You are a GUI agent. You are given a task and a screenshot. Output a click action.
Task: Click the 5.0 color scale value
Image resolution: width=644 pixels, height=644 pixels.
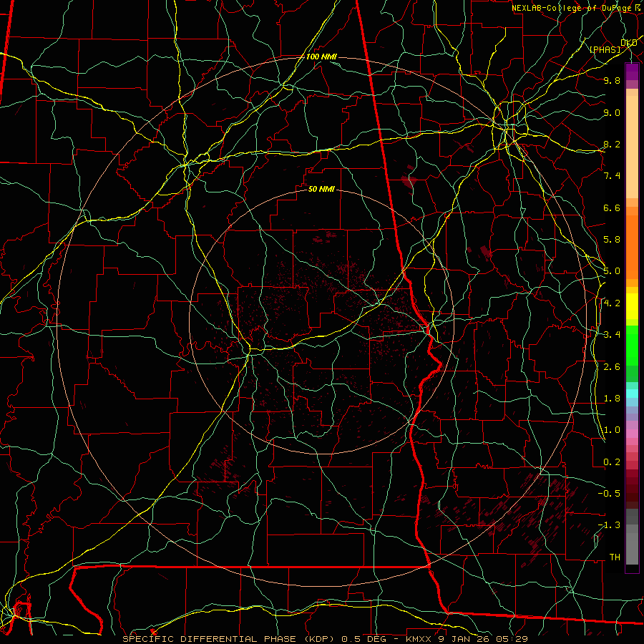click(x=612, y=271)
